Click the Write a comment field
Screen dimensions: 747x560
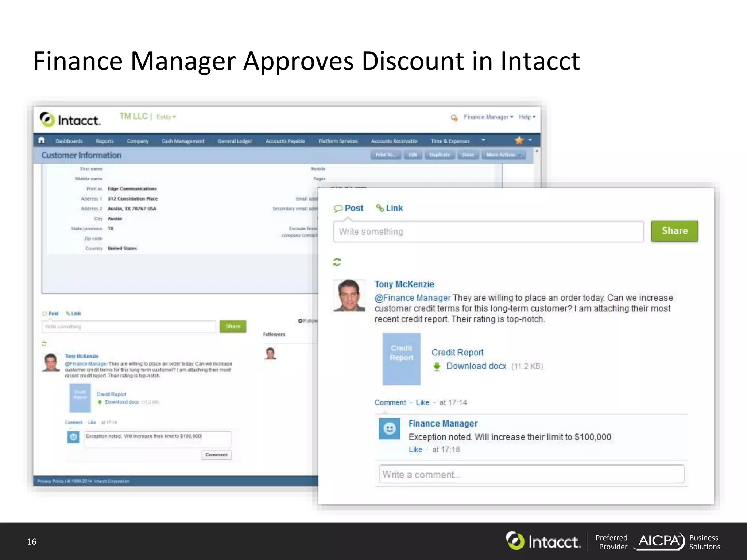coord(531,474)
